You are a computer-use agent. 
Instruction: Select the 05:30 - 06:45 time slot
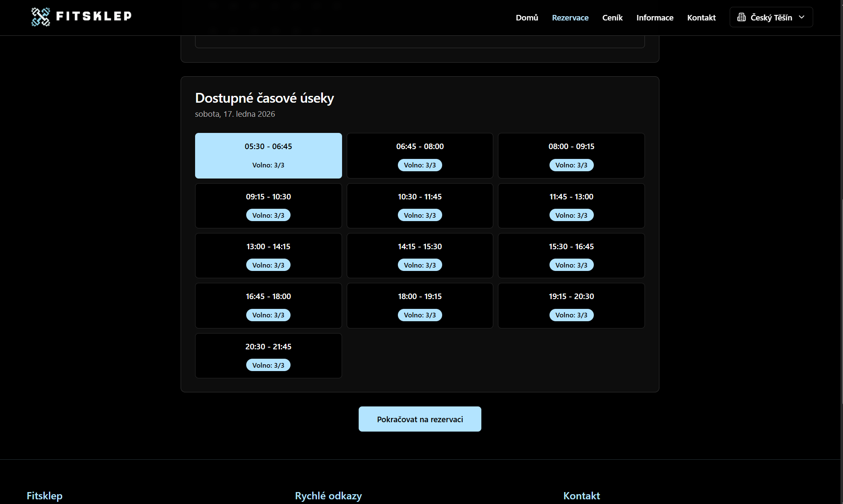click(x=268, y=155)
